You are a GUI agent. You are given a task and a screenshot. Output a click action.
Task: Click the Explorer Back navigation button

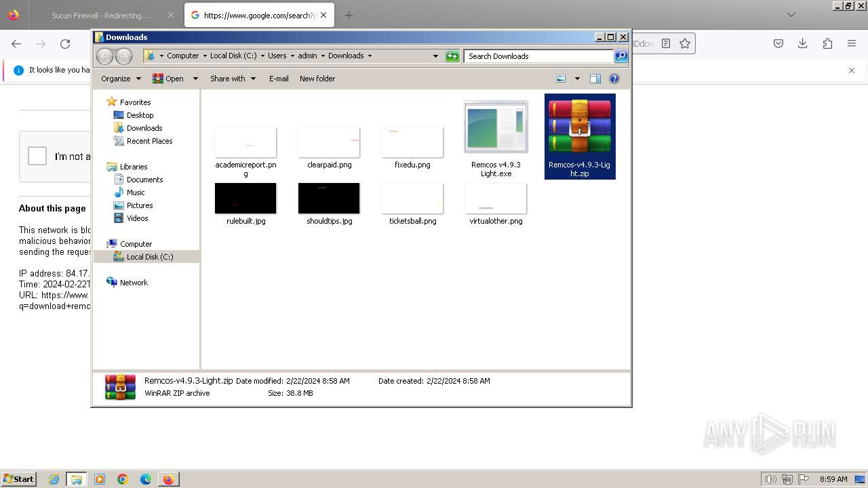coord(105,56)
